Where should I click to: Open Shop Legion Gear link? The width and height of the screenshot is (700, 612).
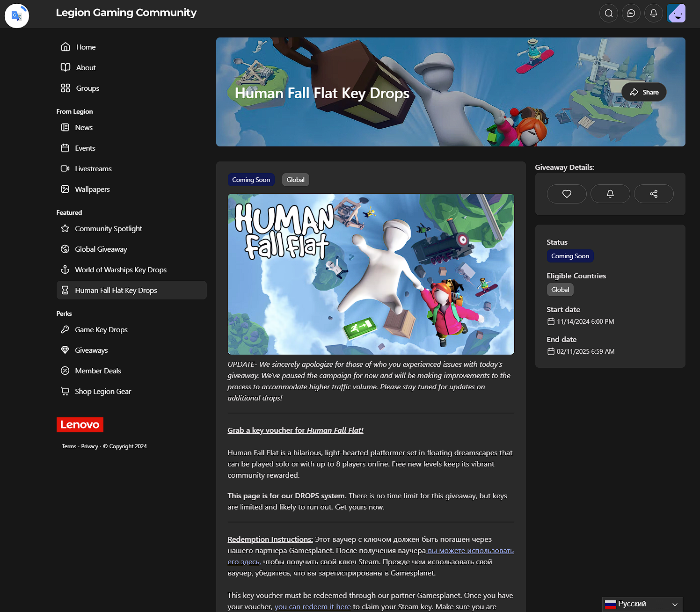pos(131,391)
